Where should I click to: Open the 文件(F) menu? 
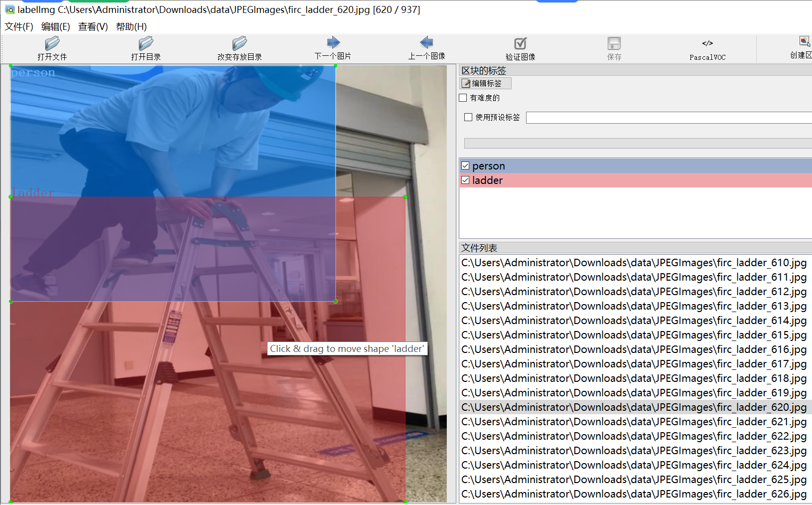point(19,26)
